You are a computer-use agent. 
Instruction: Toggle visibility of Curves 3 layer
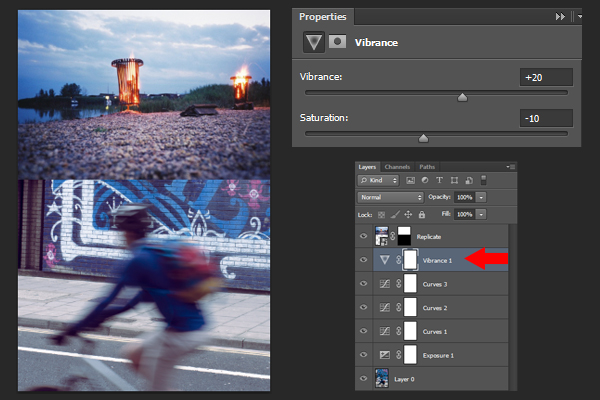click(x=364, y=284)
